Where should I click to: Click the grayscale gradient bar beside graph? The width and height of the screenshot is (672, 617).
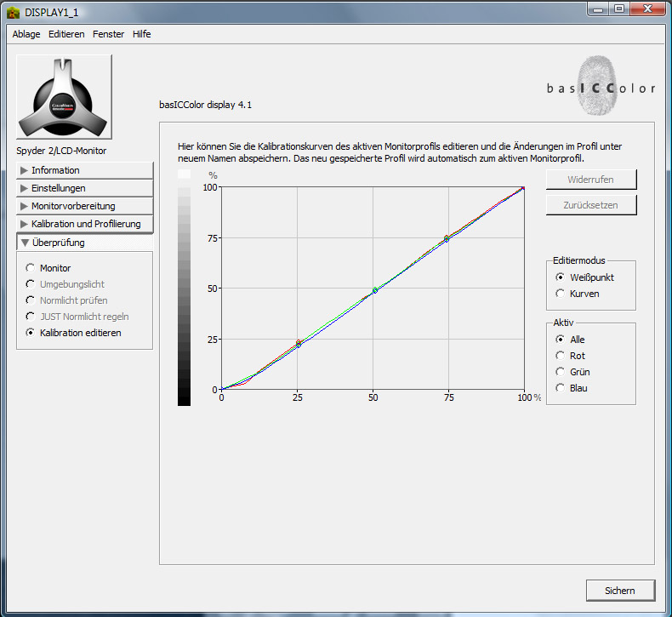coord(184,288)
